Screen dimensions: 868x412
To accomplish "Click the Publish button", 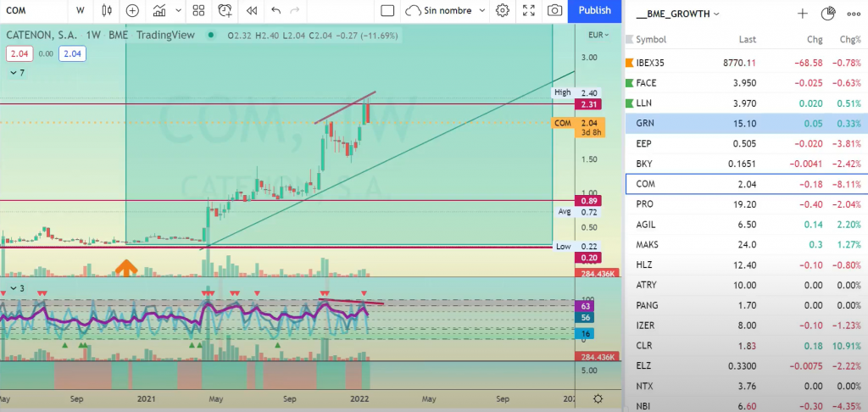I will pos(594,10).
